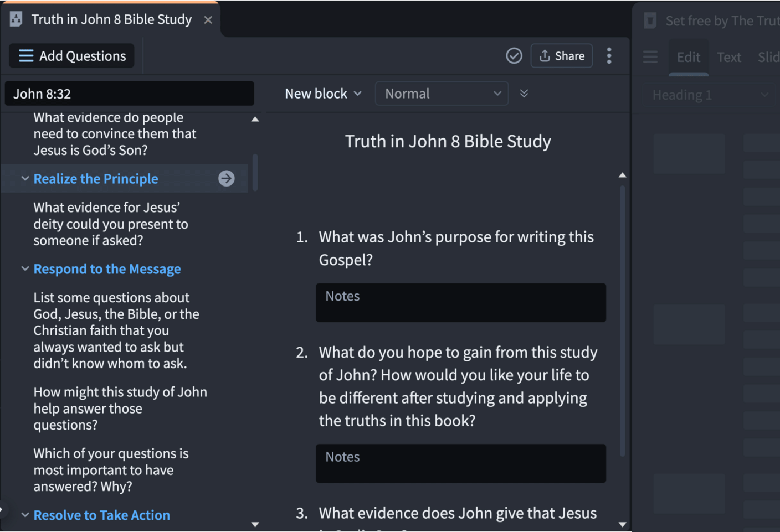Click the sidebar scrollbar thumb
780x532 pixels.
point(255,173)
